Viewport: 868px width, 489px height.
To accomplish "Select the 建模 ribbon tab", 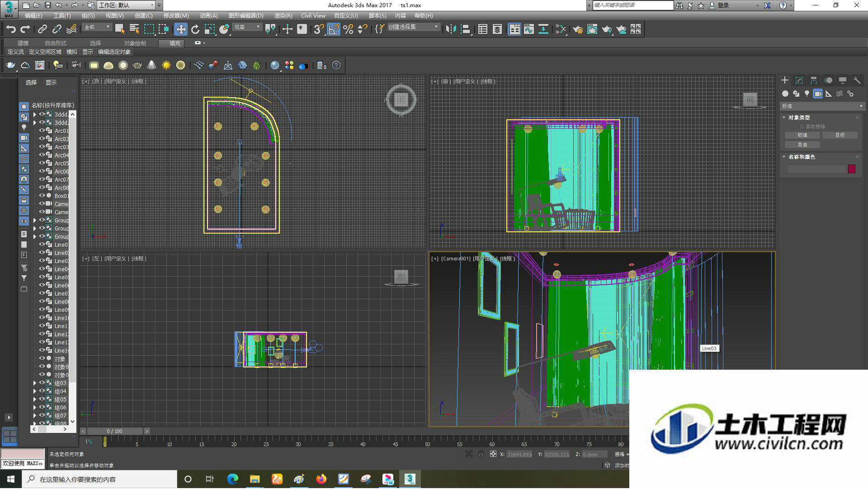I will tap(23, 43).
